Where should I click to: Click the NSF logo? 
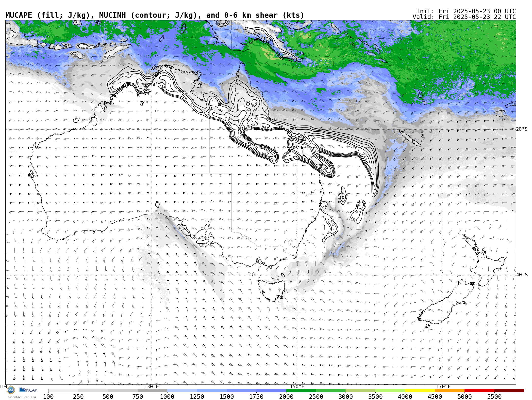[11, 390]
